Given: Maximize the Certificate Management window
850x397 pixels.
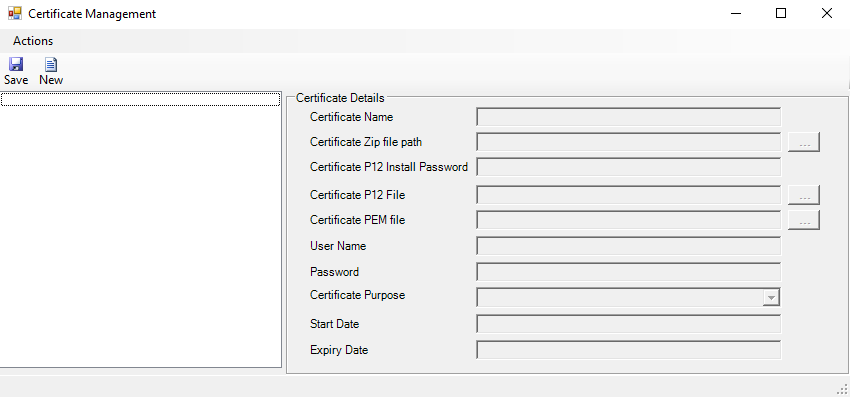Looking at the screenshot, I should 781,14.
